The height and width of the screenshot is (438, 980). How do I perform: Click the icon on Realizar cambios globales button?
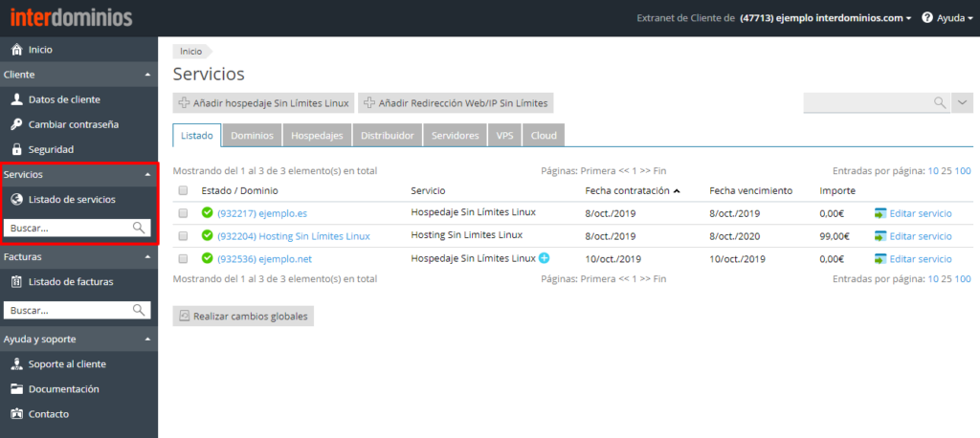pyautogui.click(x=185, y=317)
